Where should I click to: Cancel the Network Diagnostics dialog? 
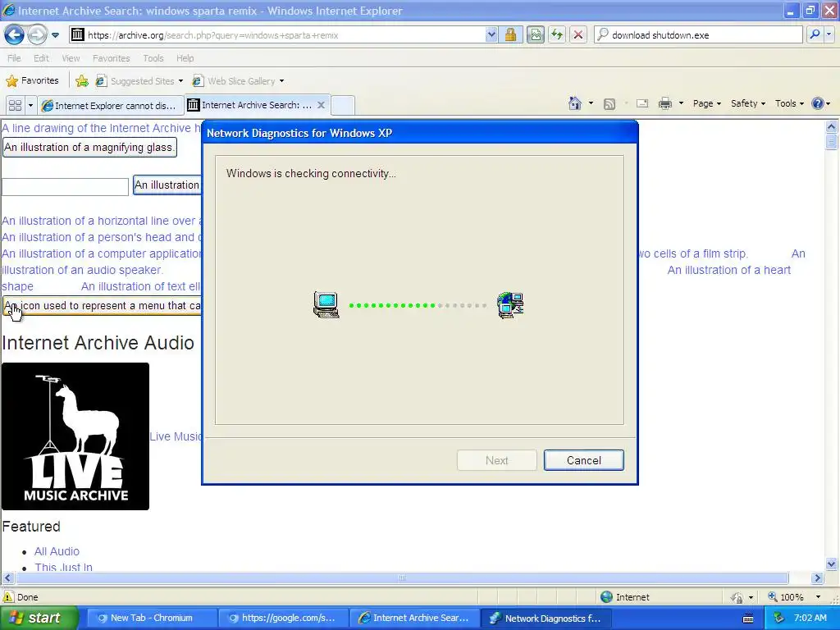tap(584, 460)
